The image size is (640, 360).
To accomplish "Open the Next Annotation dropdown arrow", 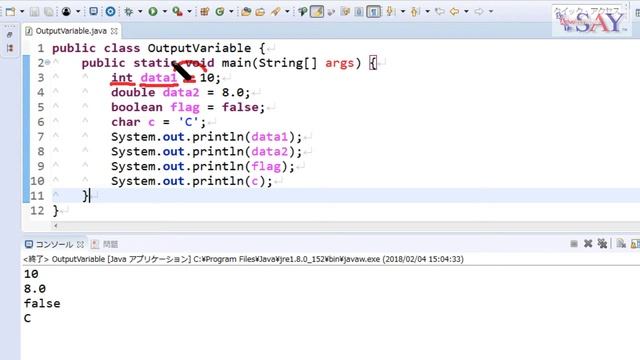I will coord(402,12).
